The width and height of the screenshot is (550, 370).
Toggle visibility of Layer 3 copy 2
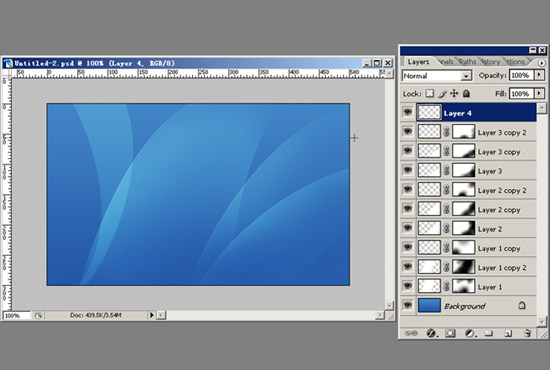point(408,131)
